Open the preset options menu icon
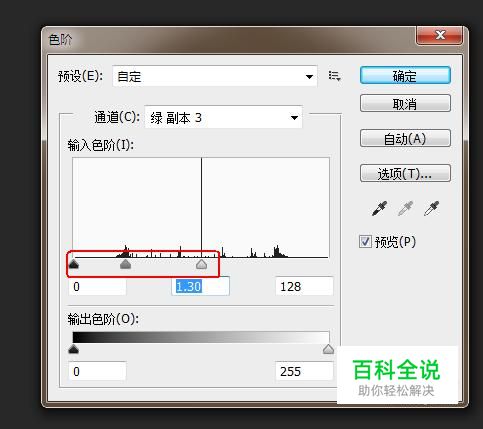Viewport: 483px width, 429px height. click(x=334, y=76)
